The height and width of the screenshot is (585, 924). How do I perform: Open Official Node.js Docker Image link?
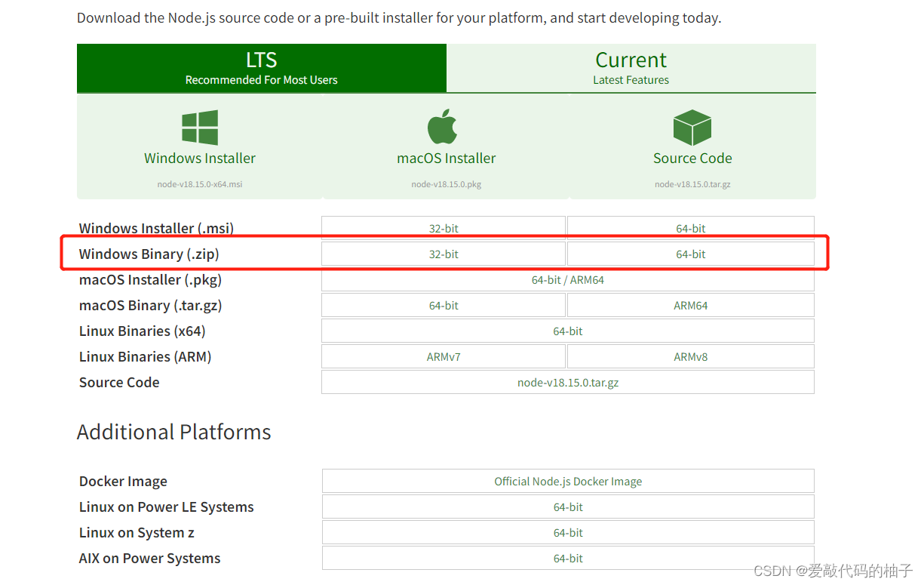tap(568, 482)
